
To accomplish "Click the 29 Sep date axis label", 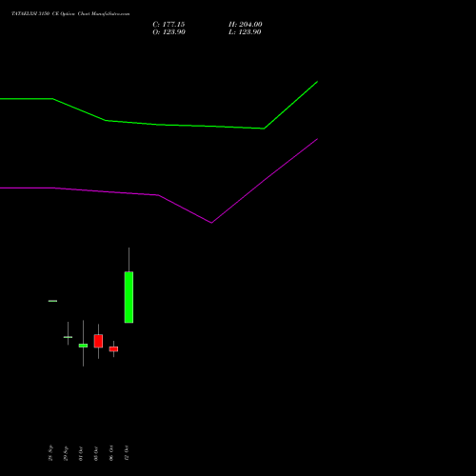I will coord(66,453).
